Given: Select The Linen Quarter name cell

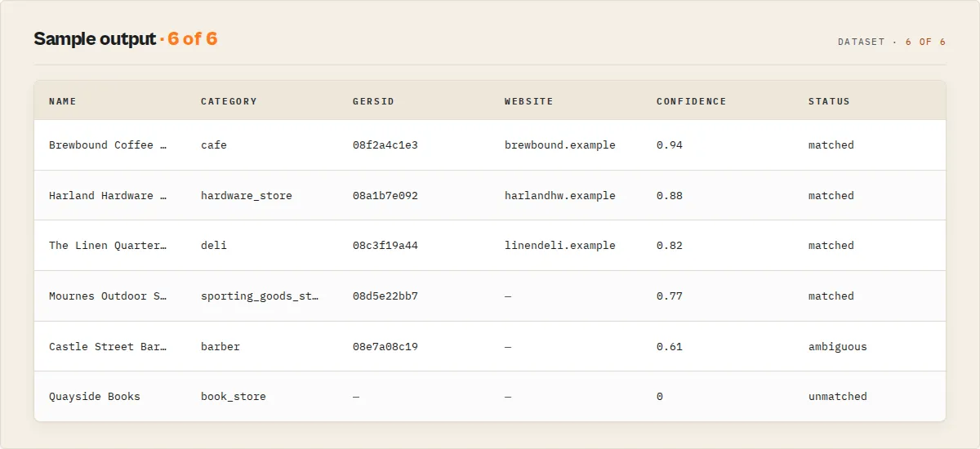Looking at the screenshot, I should [108, 246].
